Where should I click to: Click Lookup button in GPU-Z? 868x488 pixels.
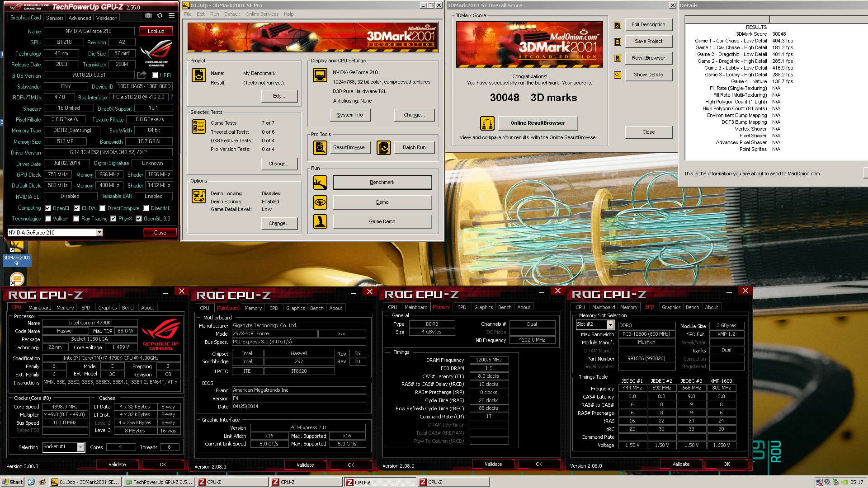click(x=156, y=31)
